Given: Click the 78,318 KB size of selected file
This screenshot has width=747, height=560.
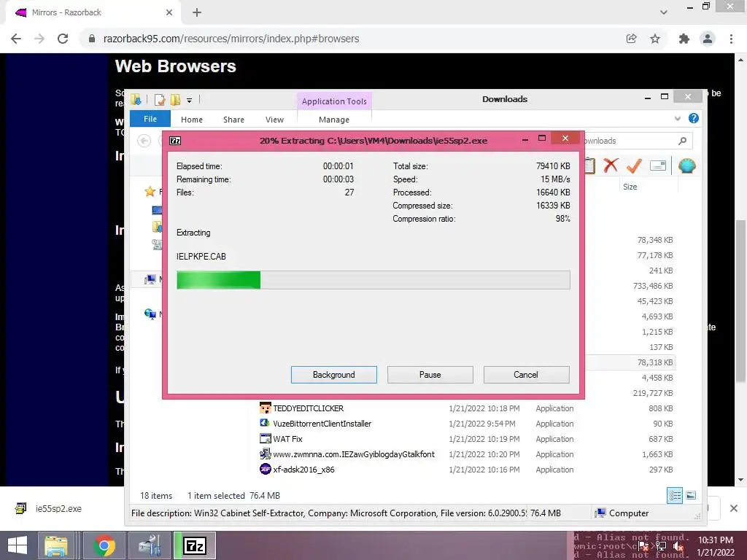Looking at the screenshot, I should pyautogui.click(x=655, y=362).
